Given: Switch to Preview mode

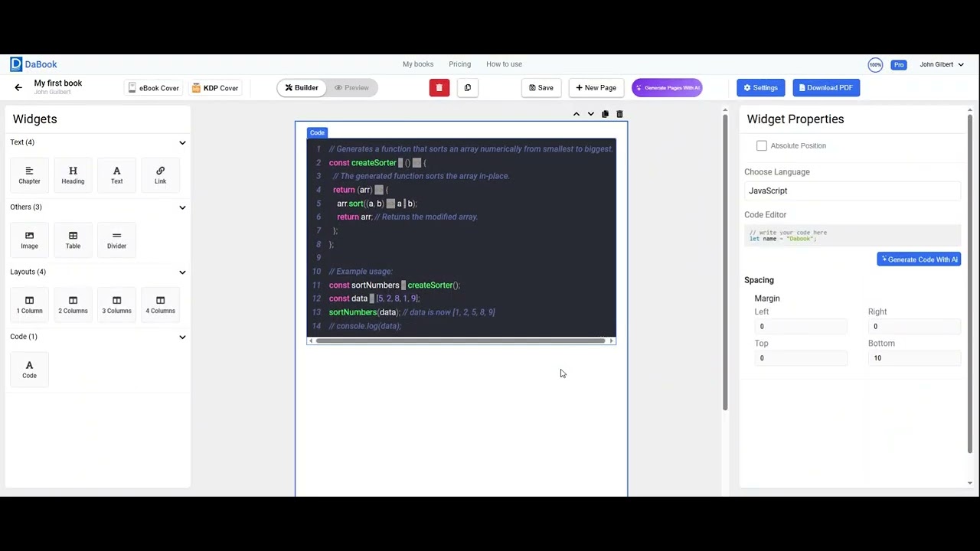Looking at the screenshot, I should coord(351,88).
